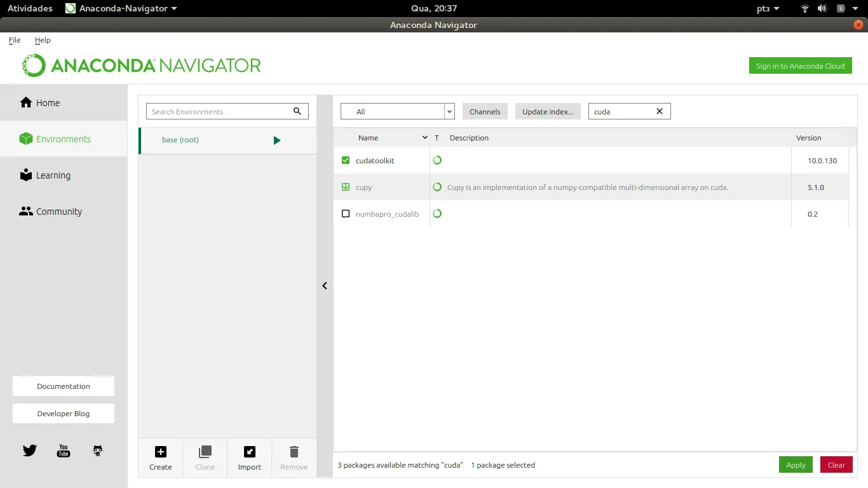Click the cupy description text
868x488 pixels.
588,187
